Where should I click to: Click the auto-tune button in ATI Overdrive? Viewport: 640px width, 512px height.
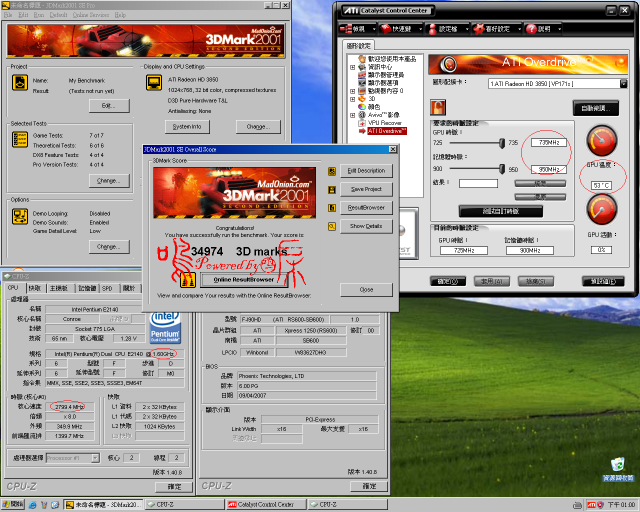click(596, 109)
